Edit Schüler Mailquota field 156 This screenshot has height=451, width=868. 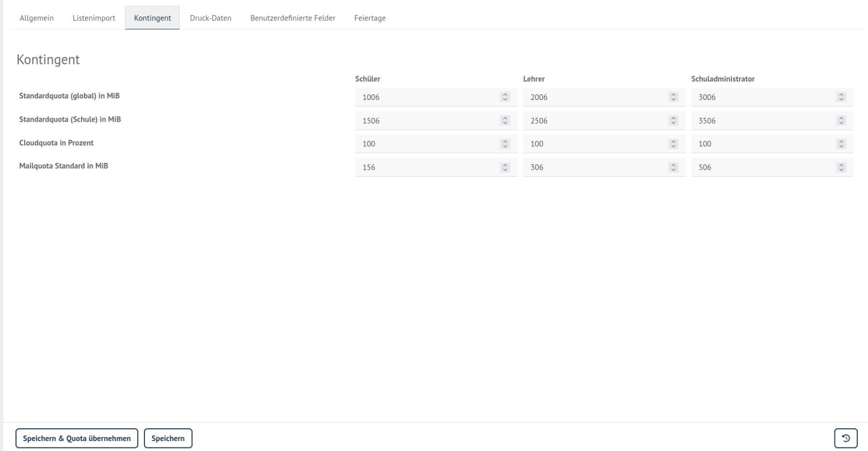click(x=436, y=167)
